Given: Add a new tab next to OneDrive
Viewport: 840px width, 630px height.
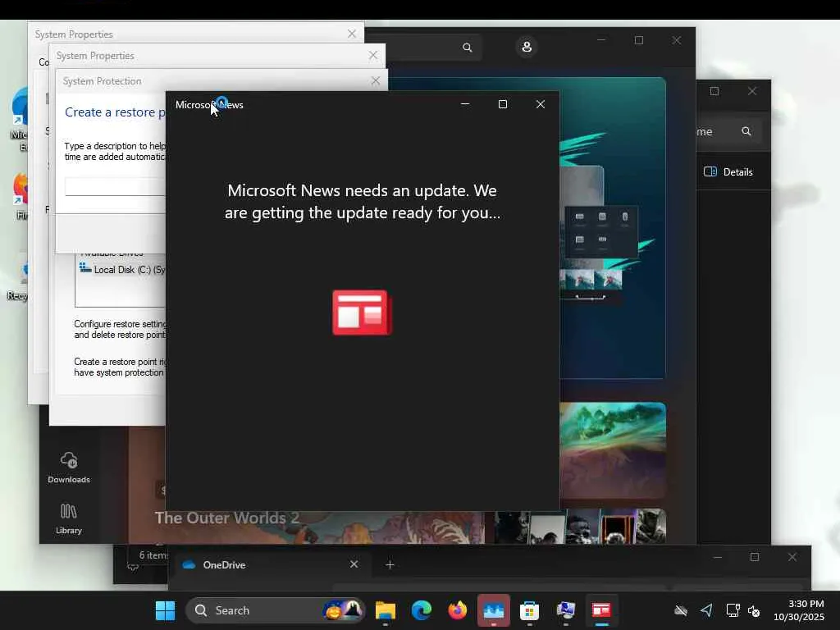Looking at the screenshot, I should click(390, 564).
